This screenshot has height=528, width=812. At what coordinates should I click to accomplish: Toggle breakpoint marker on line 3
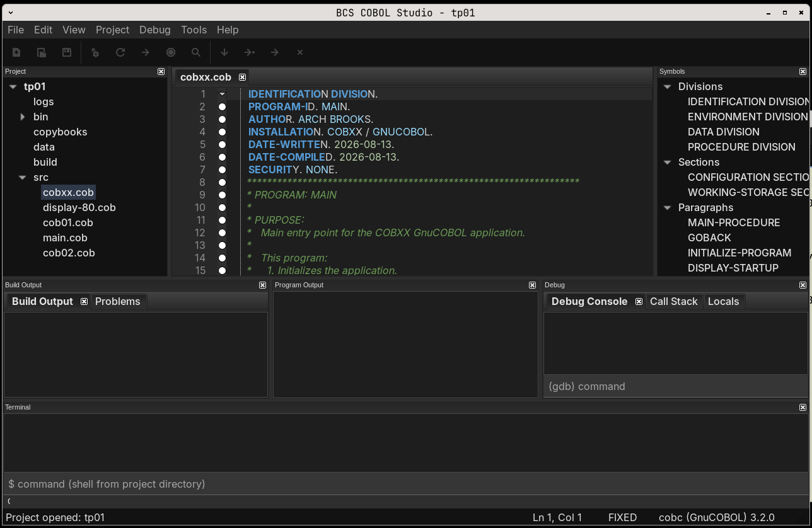222,120
